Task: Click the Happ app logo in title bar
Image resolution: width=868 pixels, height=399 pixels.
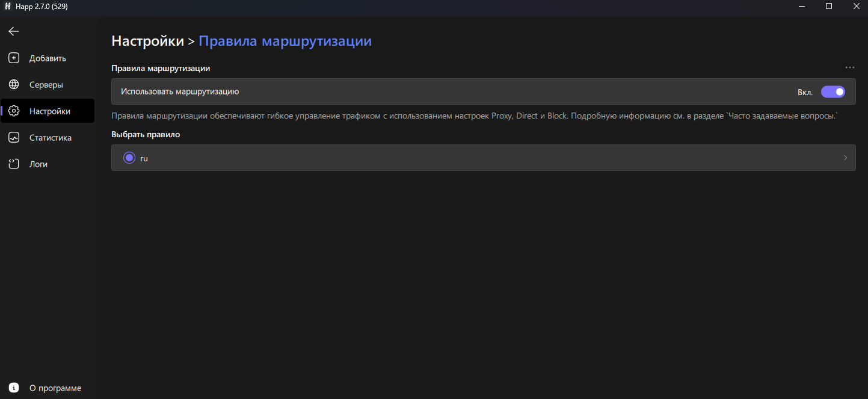Action: click(7, 6)
